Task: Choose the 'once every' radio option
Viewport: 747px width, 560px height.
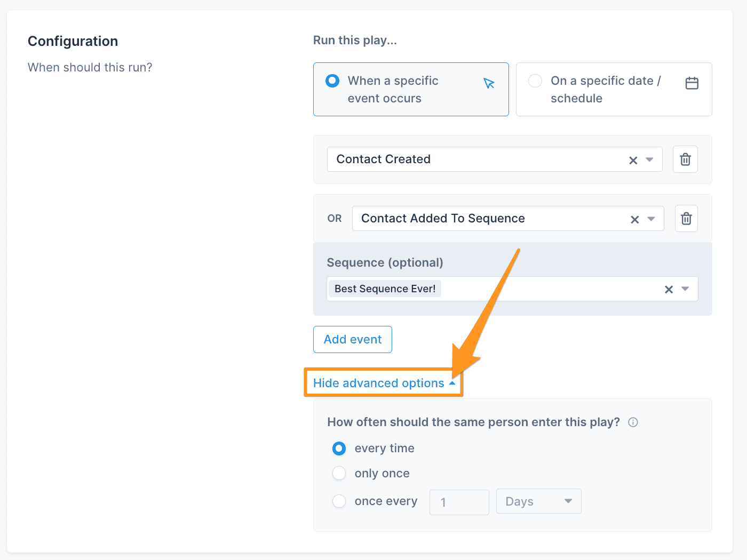Action: (339, 501)
